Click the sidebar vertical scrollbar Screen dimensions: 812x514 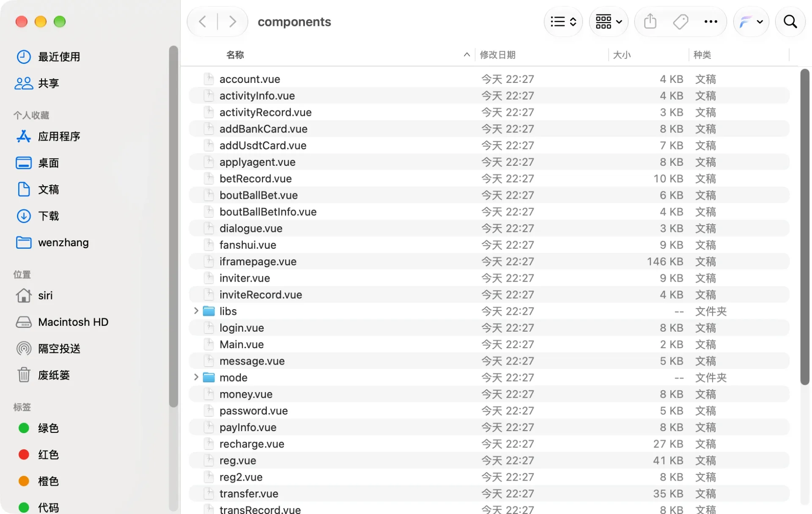click(x=173, y=226)
